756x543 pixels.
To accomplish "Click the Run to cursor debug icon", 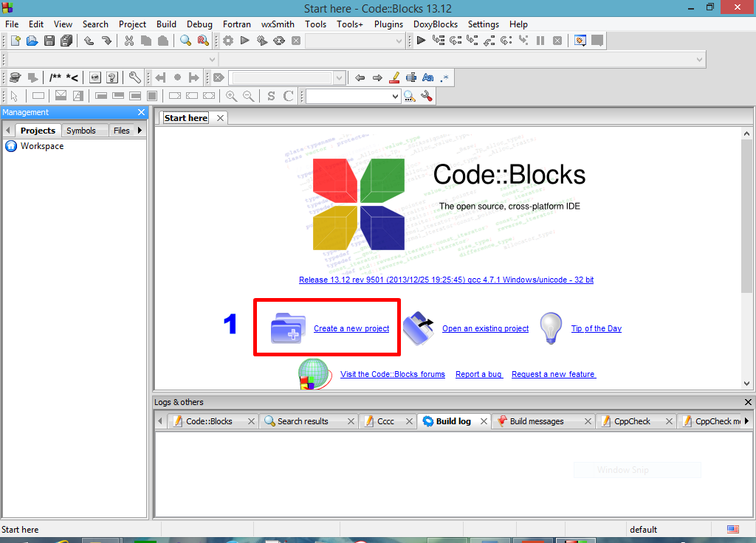I will [x=439, y=41].
